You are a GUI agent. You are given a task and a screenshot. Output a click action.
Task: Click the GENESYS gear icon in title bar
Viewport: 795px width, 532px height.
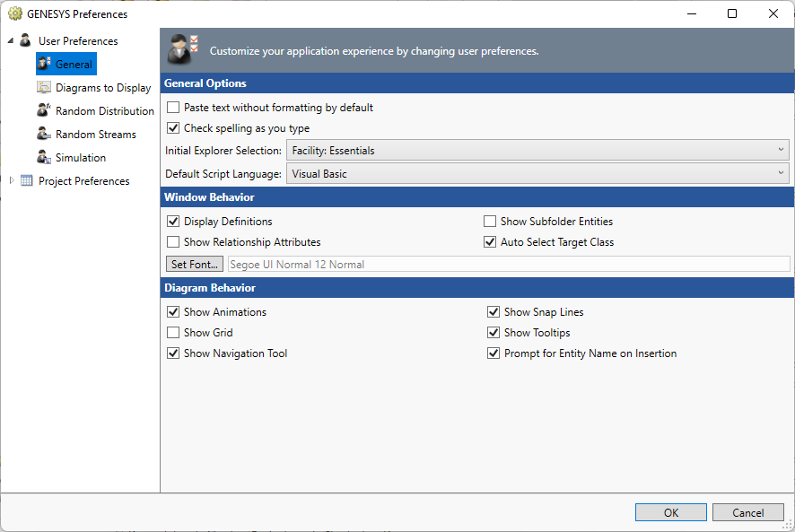coord(14,14)
